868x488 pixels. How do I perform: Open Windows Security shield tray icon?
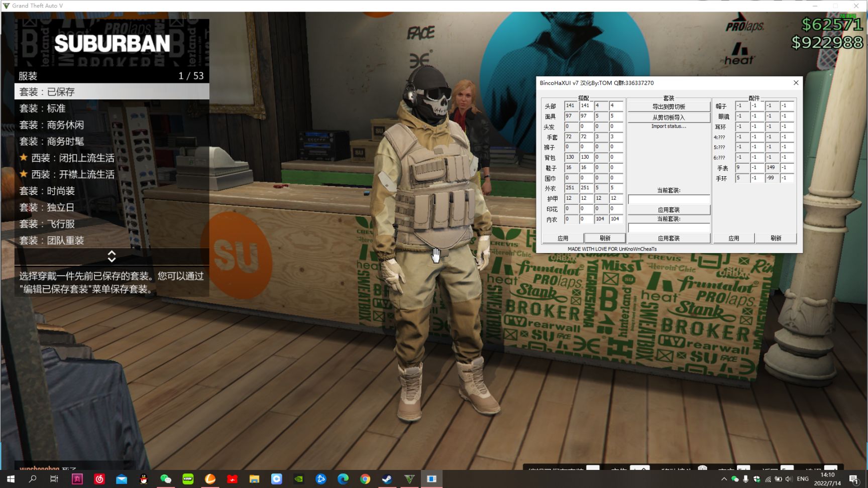pyautogui.click(x=757, y=479)
